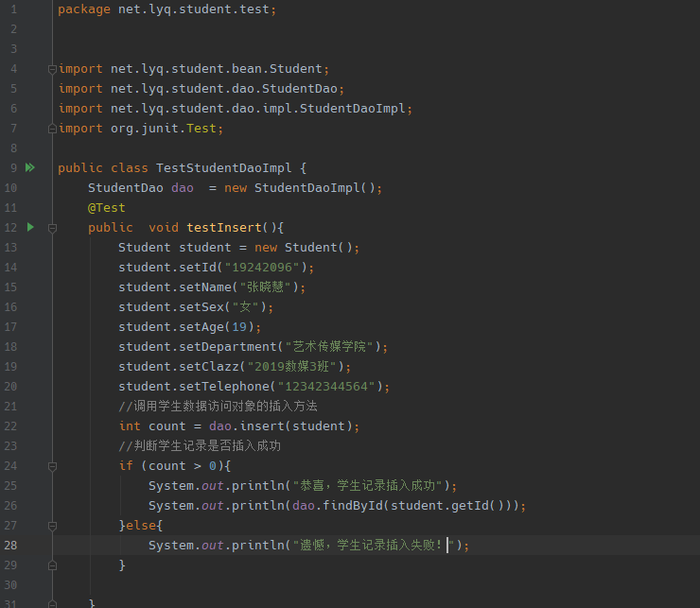Collapse the if block fold marker on line 24
The height and width of the screenshot is (608, 700).
[x=52, y=466]
